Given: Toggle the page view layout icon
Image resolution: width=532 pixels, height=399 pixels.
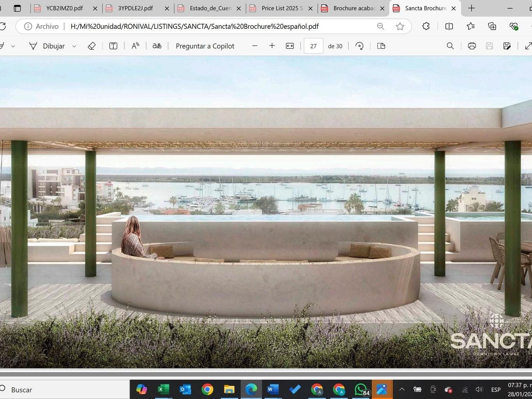Looking at the screenshot, I should (381, 46).
